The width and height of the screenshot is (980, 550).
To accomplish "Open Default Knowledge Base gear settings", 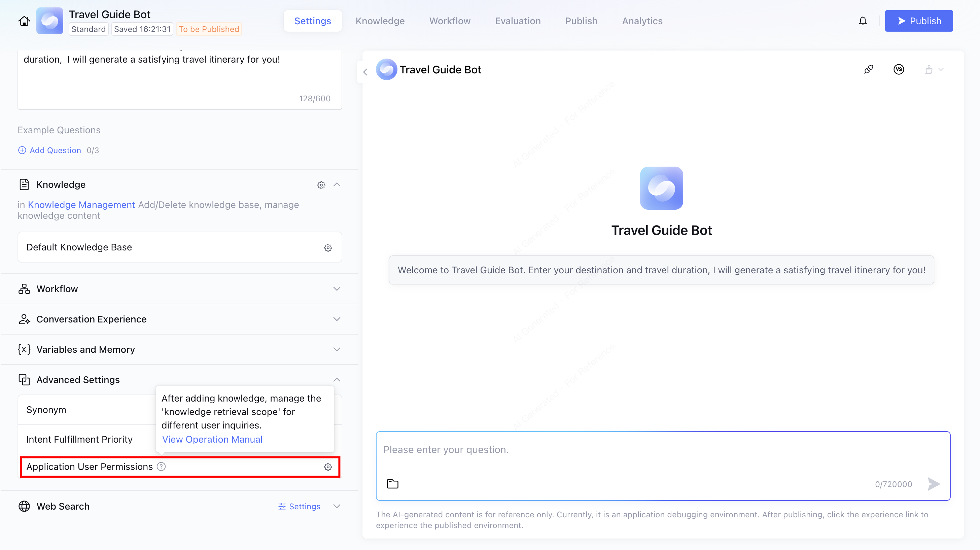I will coord(328,248).
